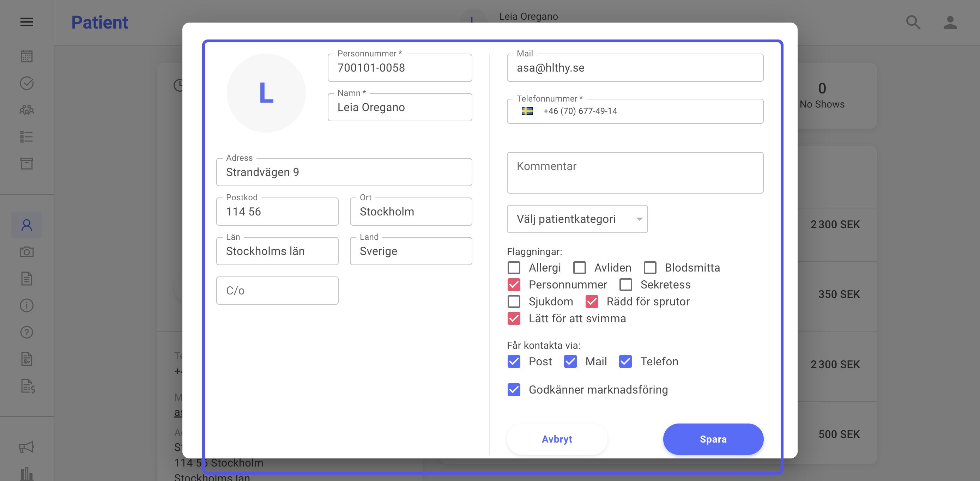Click the Patient page title
The height and width of the screenshot is (481, 980).
coord(100,22)
